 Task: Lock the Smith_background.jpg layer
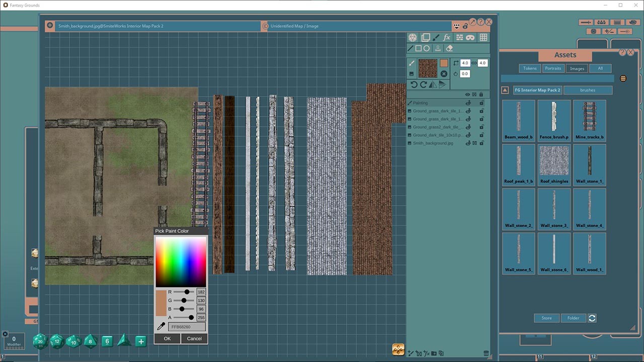pos(482,143)
